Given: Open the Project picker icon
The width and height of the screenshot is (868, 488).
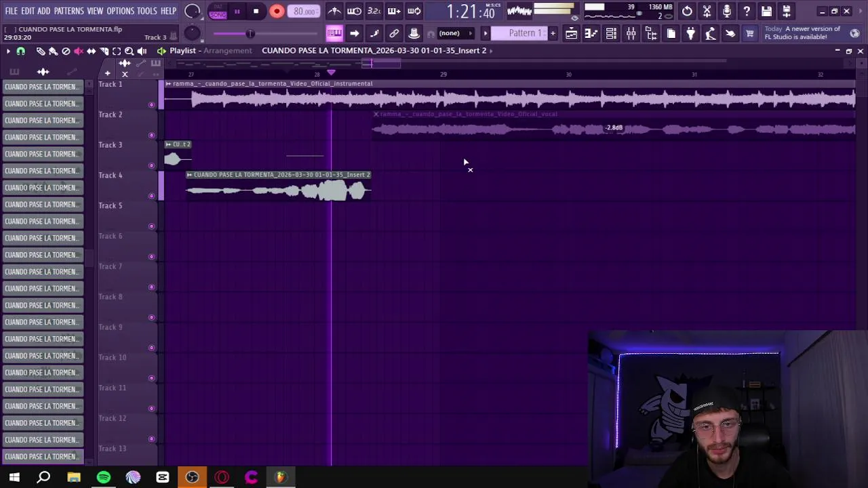Looking at the screenshot, I should [671, 33].
